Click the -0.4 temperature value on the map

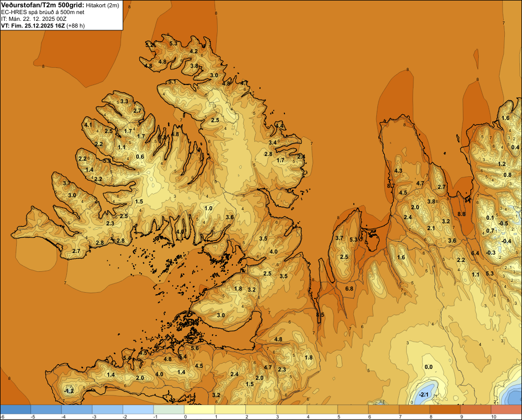coord(506,241)
